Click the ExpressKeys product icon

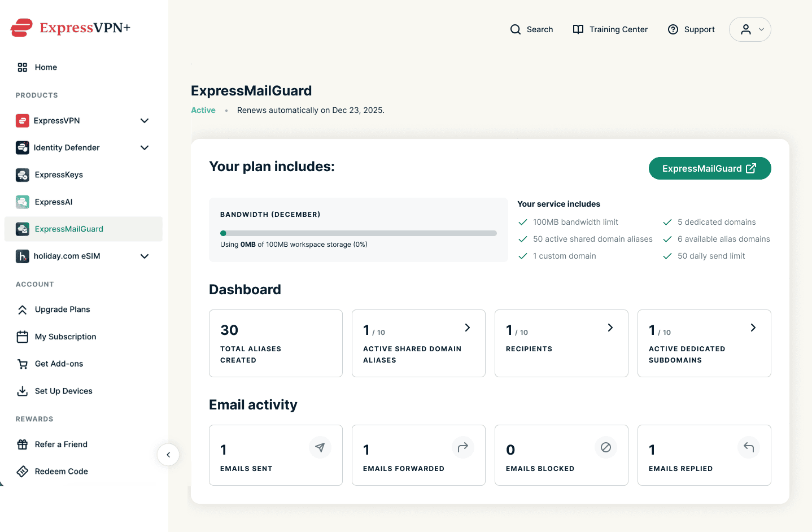point(23,175)
